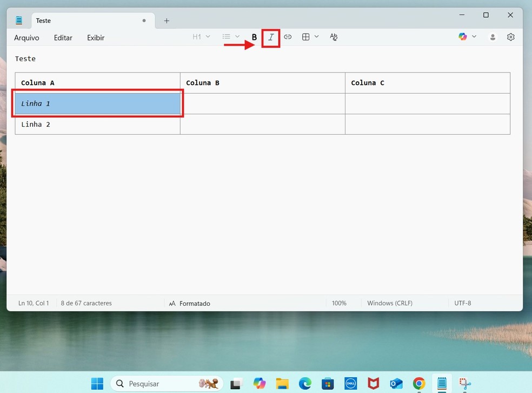Screen dimensions: 532x393
Task: Click the Coluna A header cell
Action: tap(97, 83)
